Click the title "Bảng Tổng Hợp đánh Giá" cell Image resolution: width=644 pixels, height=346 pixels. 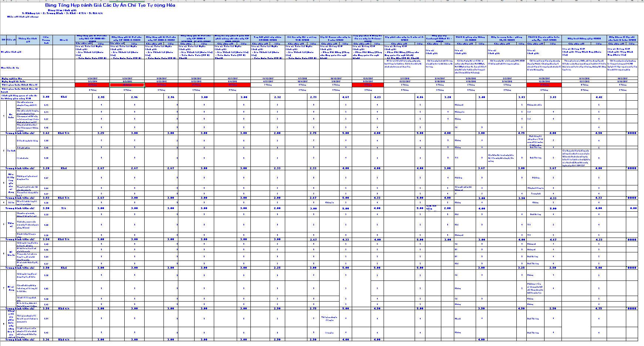click(x=110, y=6)
